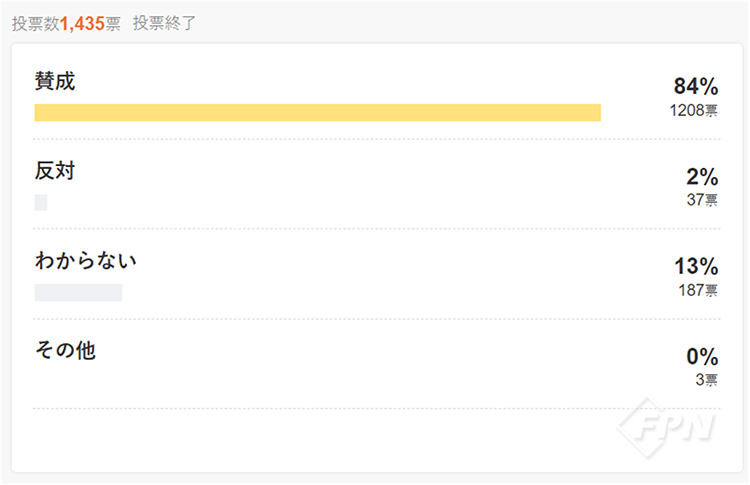
Task: Click the 187票 vote count
Action: tap(698, 290)
